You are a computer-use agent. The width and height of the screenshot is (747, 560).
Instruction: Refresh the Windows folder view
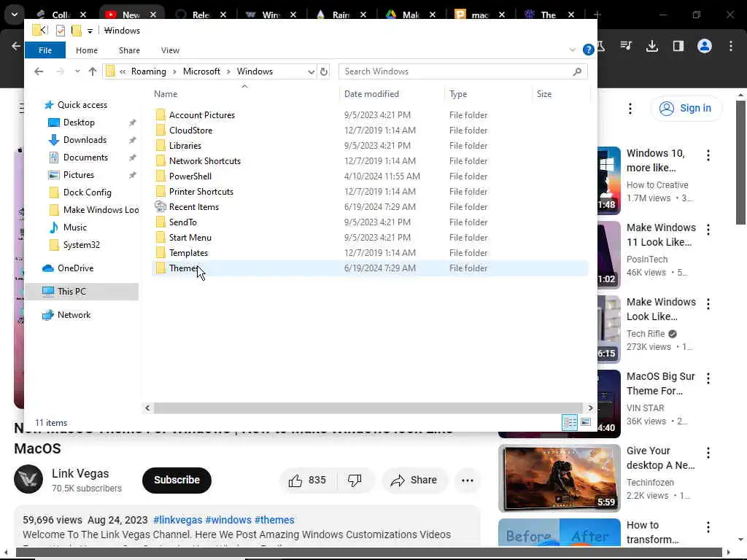point(324,71)
